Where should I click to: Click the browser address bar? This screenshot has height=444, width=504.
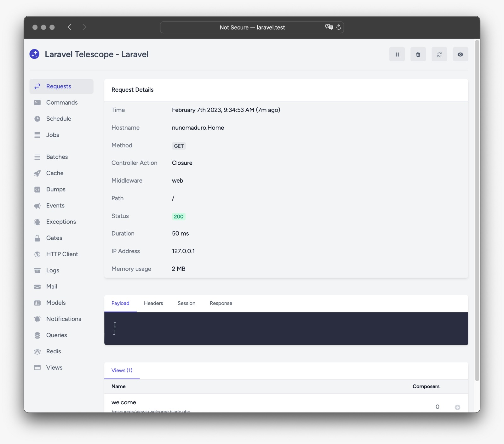pyautogui.click(x=252, y=27)
